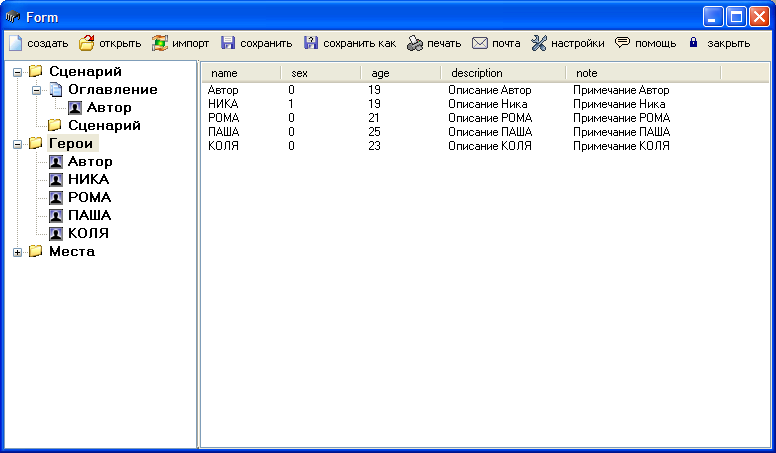The width and height of the screenshot is (776, 453).
Task: Click the помощь (help) speech bubble
Action: point(622,43)
